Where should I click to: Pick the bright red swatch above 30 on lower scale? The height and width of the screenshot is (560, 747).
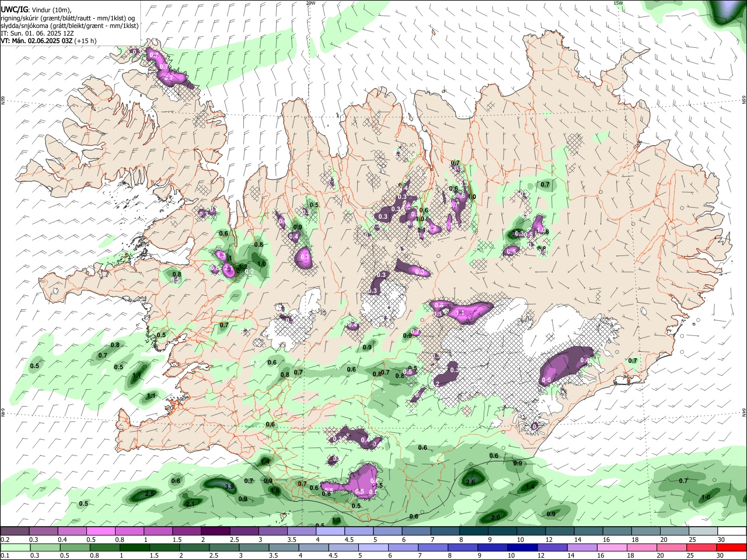tap(731, 547)
